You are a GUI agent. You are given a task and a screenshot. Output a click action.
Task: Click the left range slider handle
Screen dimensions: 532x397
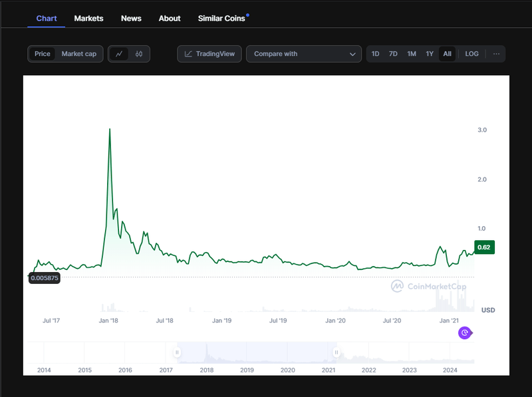[178, 352]
